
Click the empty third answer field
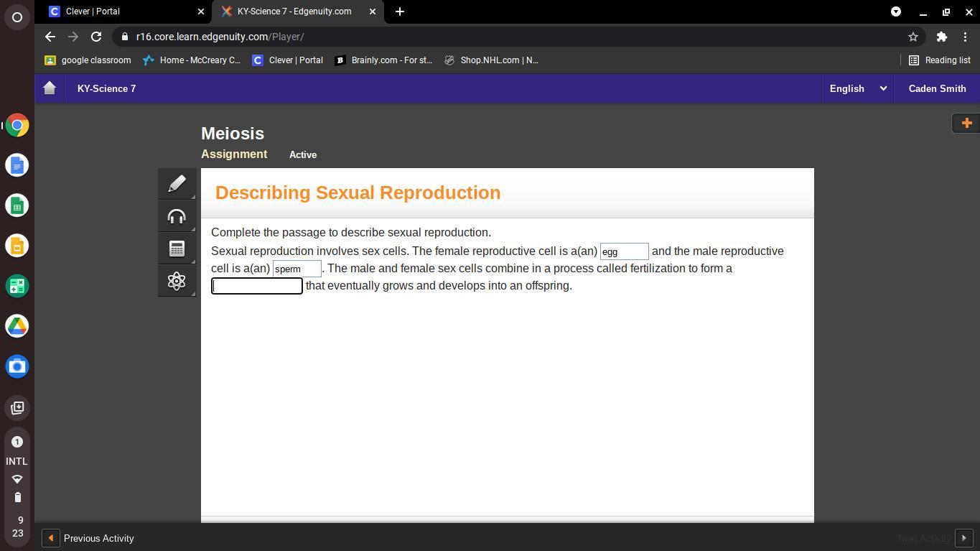(256, 286)
